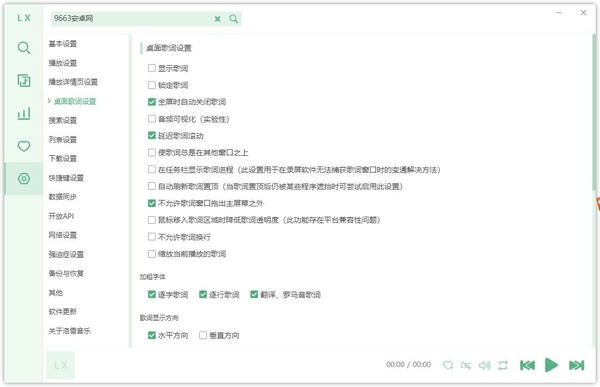Image resolution: width=600 pixels, height=387 pixels.
Task: Switch the loop play mode icon
Action: pyautogui.click(x=503, y=365)
